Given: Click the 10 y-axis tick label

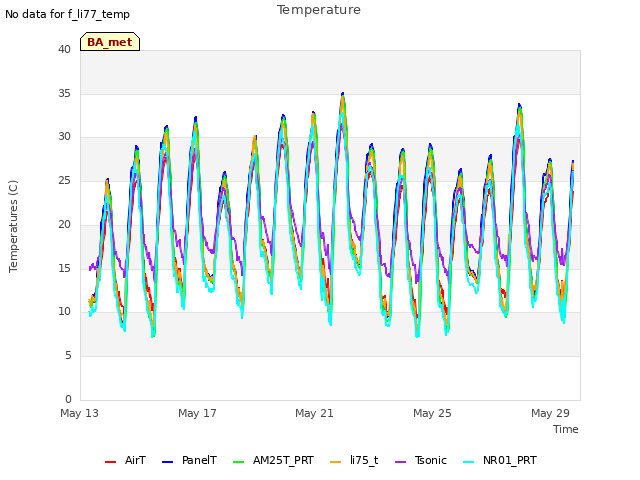Looking at the screenshot, I should [x=64, y=311].
